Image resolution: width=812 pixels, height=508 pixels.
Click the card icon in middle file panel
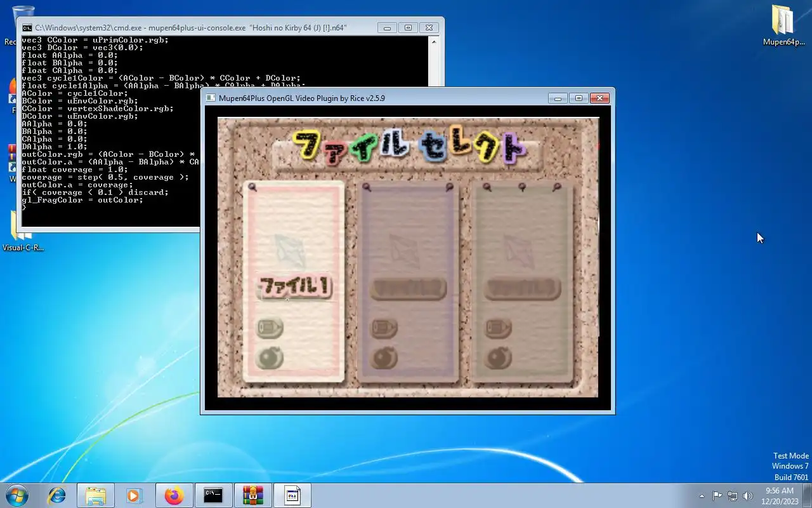(x=384, y=328)
